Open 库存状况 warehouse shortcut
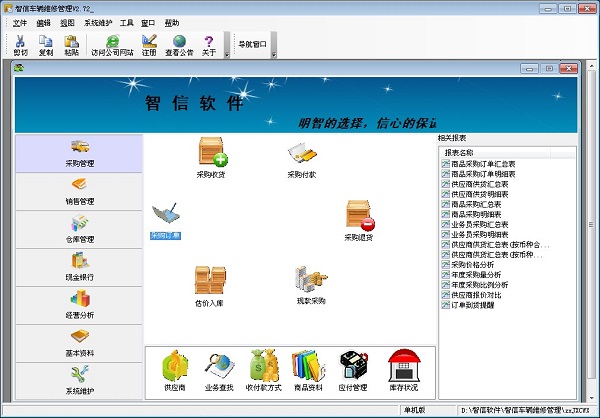600x418 pixels. (404, 370)
